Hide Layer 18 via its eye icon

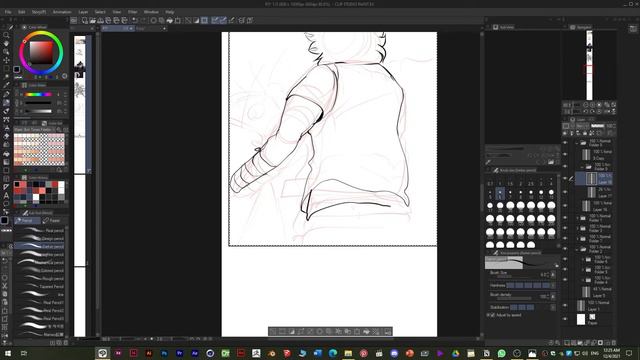[565, 178]
